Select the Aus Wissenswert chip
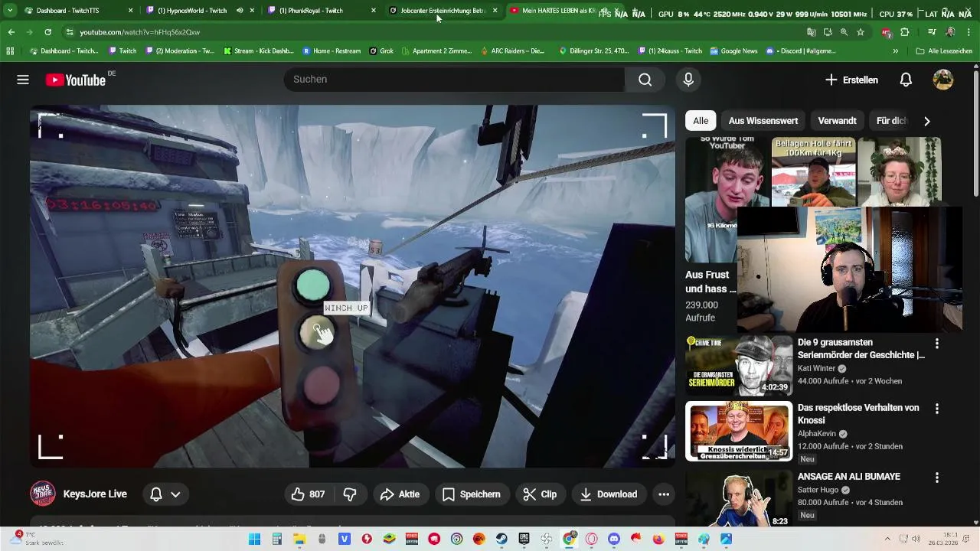Viewport: 980px width, 551px height. (763, 121)
